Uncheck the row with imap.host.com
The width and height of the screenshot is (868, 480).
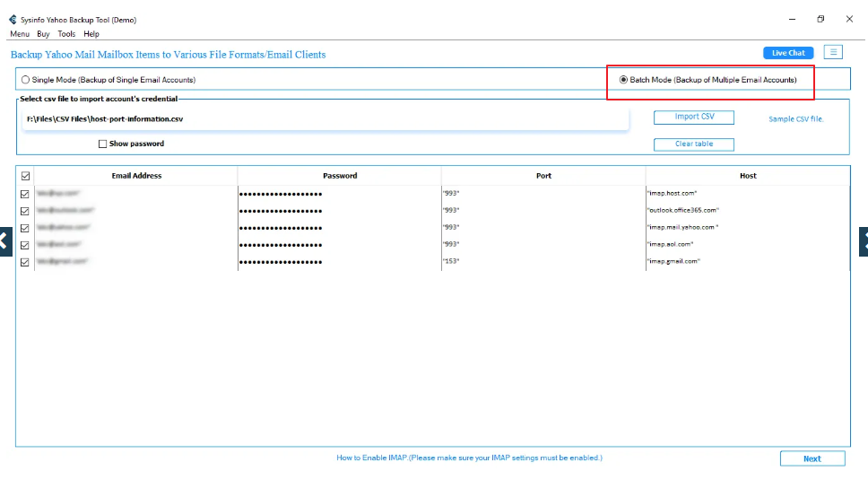[x=25, y=195]
